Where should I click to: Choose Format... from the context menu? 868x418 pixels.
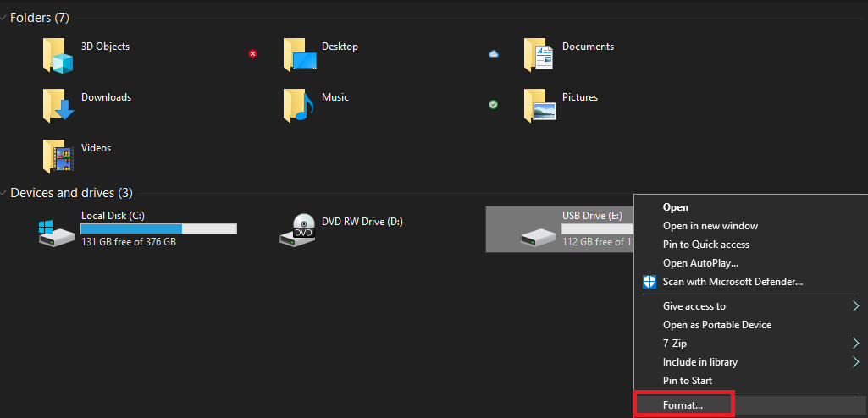click(x=683, y=405)
